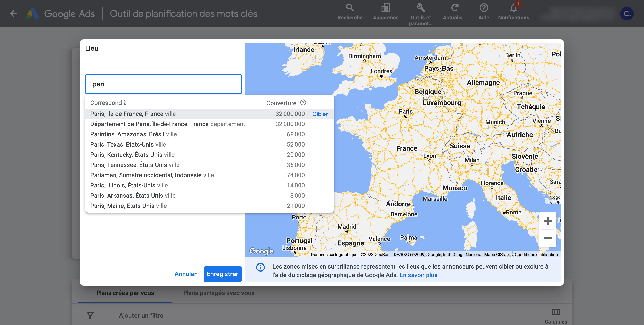This screenshot has height=325, width=644.
Task: Select Paris, Île-de-France, France ville
Action: (x=210, y=114)
